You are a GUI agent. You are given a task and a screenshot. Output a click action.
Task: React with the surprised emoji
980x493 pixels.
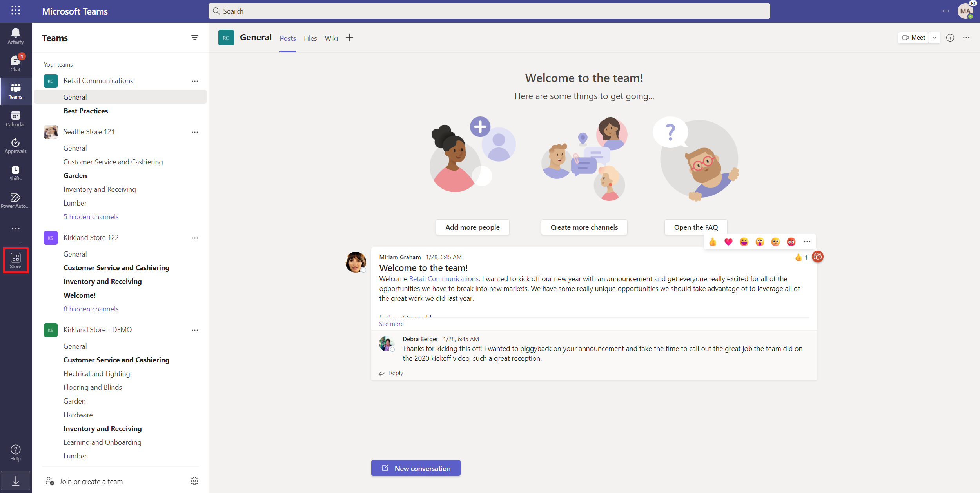(760, 242)
